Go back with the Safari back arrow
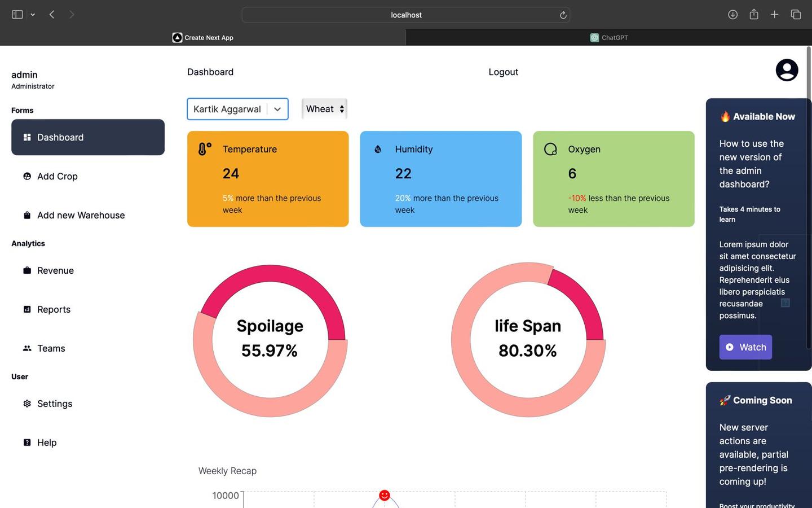The height and width of the screenshot is (508, 812). [52, 15]
